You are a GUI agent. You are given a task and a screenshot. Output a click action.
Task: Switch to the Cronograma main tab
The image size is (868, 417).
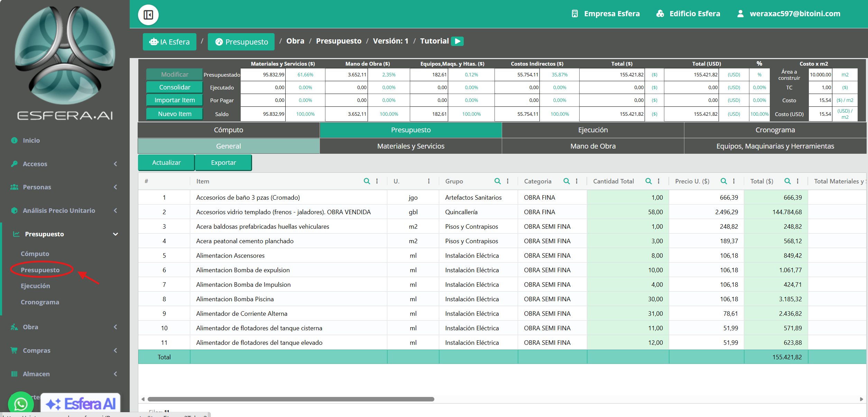[x=775, y=130]
